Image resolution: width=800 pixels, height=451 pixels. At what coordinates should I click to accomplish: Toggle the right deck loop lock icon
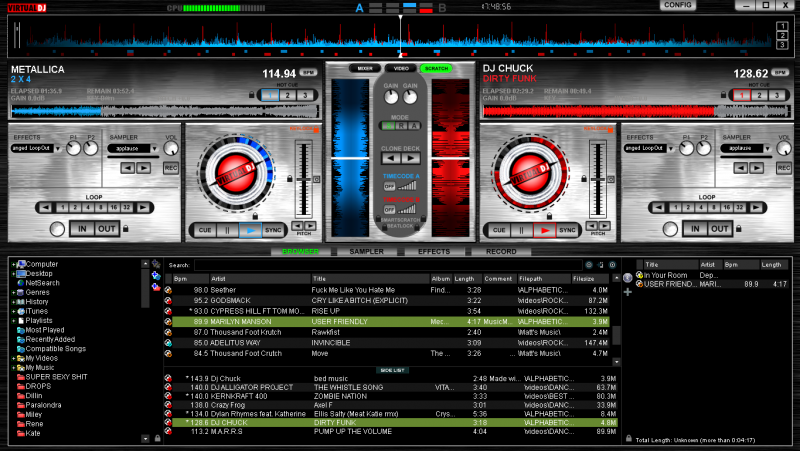pos(739,229)
